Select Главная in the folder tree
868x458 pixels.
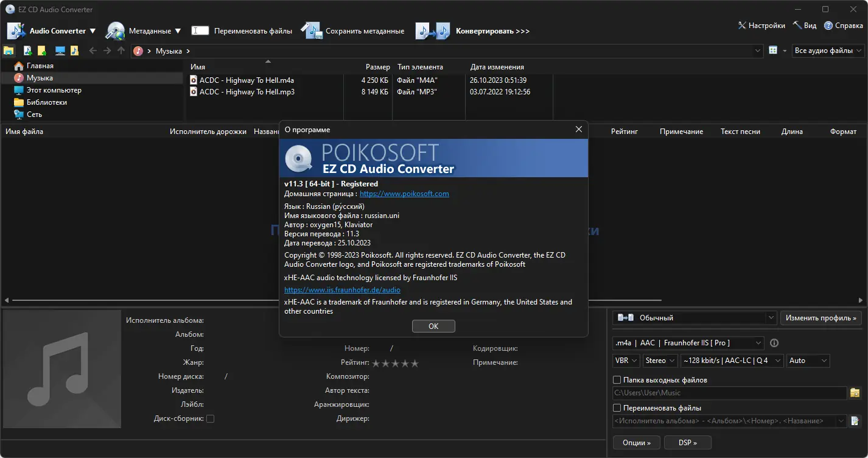40,66
